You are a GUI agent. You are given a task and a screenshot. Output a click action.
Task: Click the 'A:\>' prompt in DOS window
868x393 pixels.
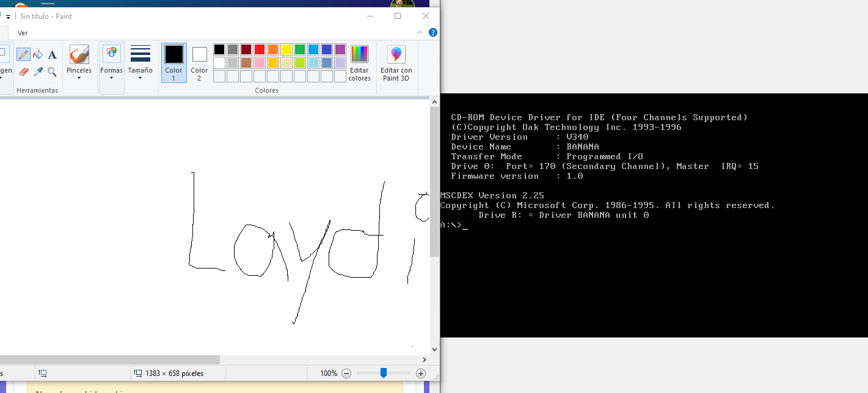451,225
